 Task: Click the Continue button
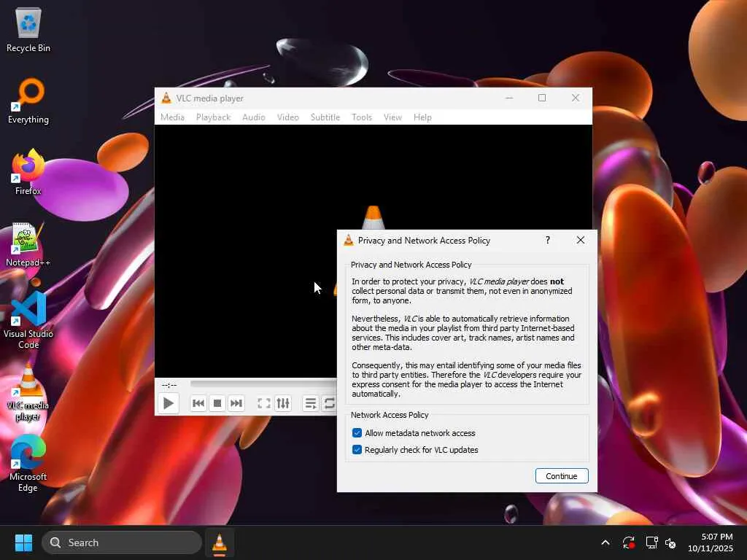562,475
